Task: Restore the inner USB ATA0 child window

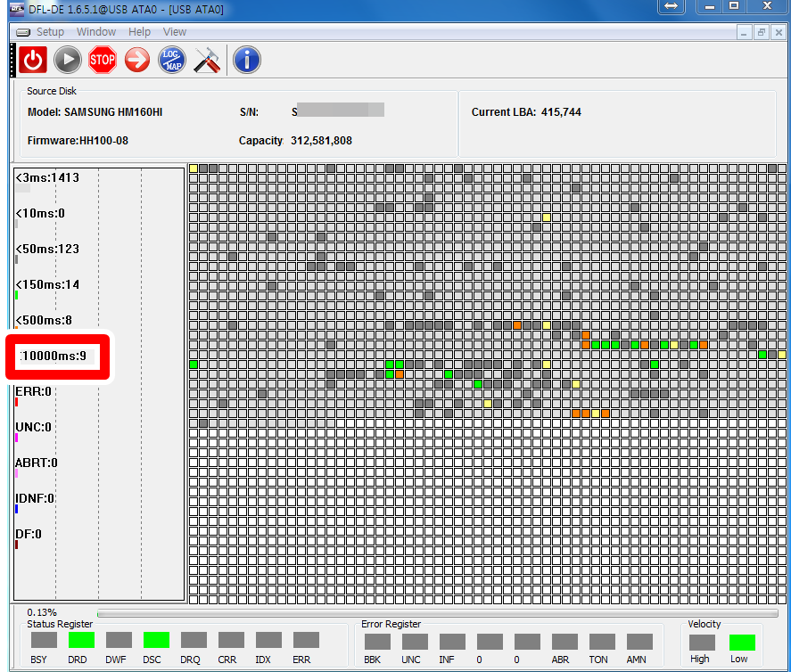Action: pyautogui.click(x=761, y=33)
